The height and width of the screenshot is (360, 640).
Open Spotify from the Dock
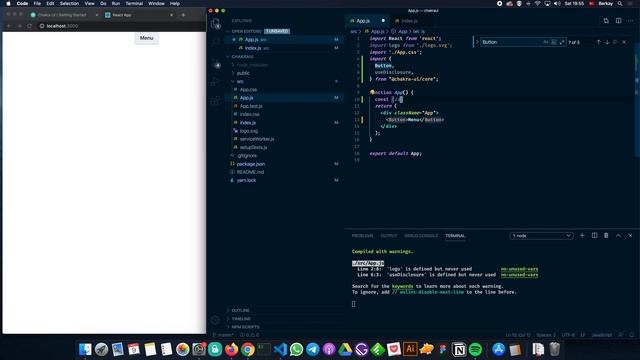[475, 349]
